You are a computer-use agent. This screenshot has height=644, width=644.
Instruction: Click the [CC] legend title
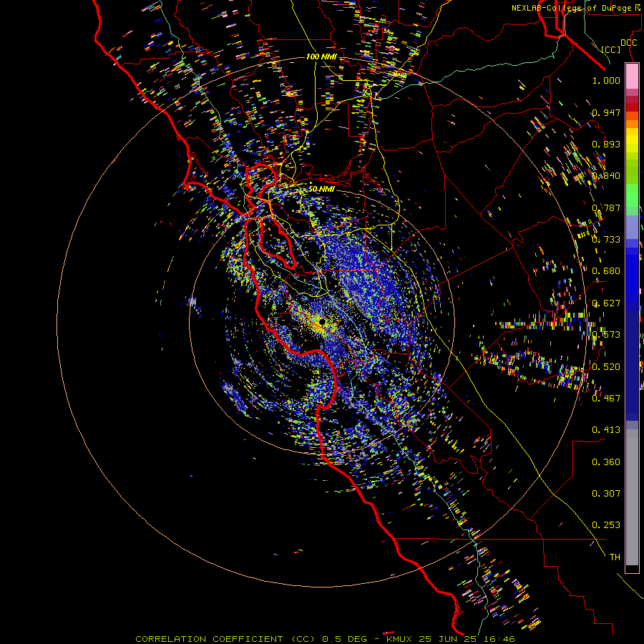click(610, 49)
